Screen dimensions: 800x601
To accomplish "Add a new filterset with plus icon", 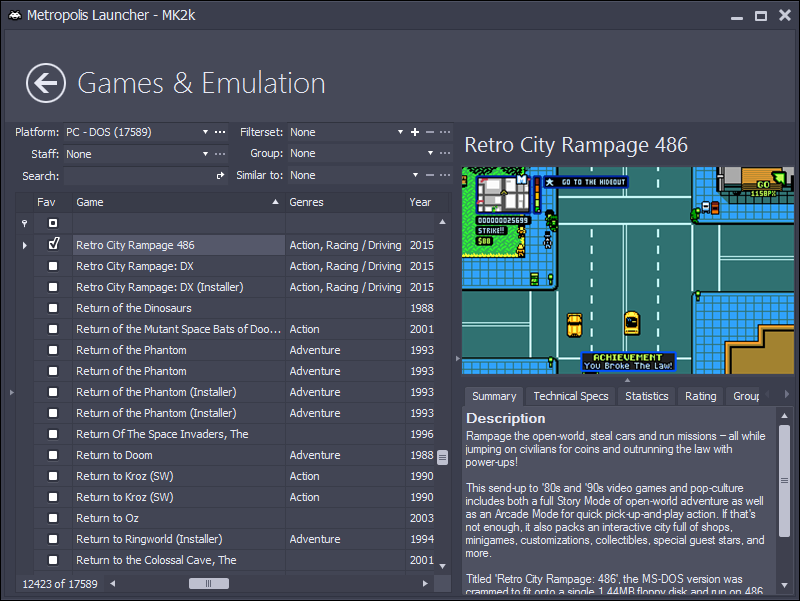I will point(415,132).
